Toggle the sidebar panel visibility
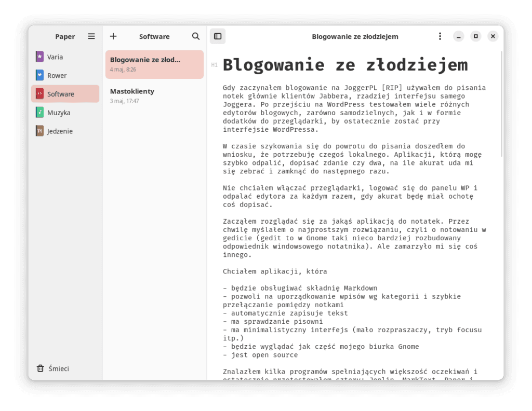Image resolution: width=532 pixels, height=411 pixels. (218, 36)
